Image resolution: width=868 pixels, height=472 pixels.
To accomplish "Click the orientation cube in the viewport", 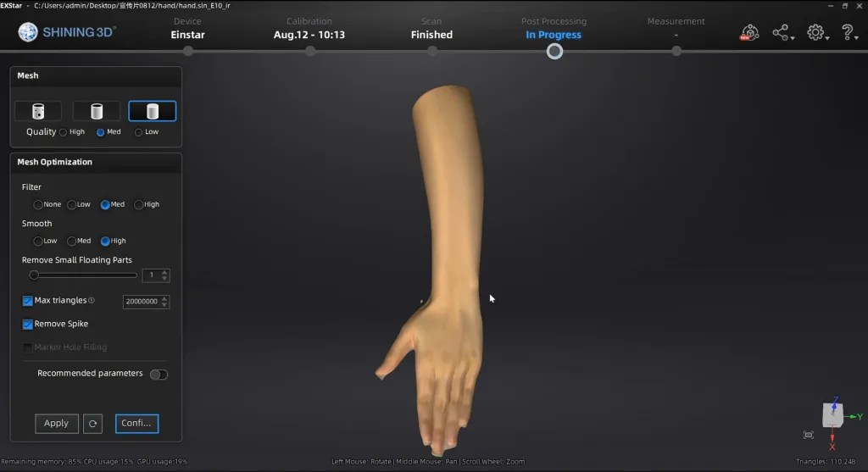I will point(832,415).
